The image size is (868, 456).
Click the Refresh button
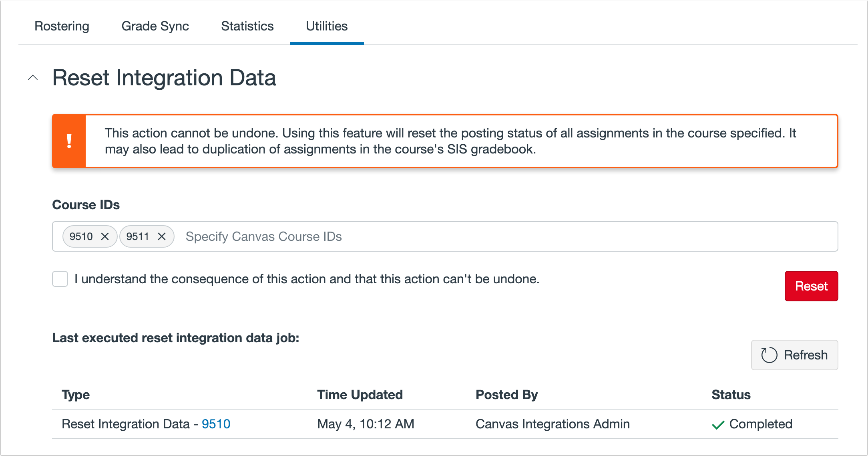(794, 355)
